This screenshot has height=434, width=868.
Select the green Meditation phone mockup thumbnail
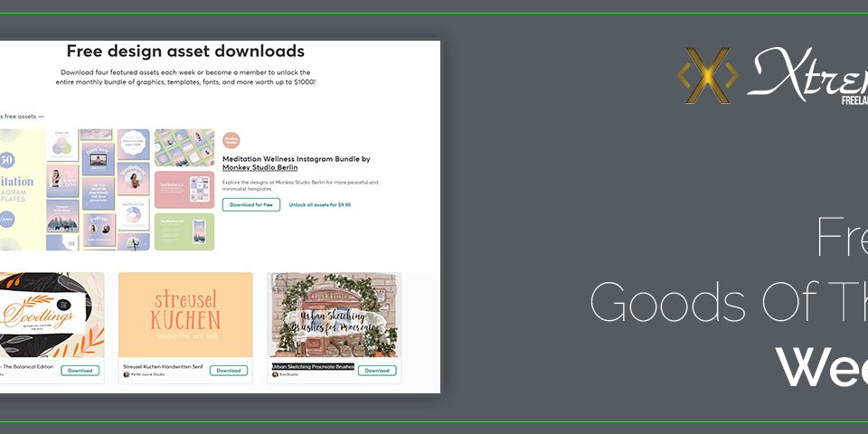click(x=184, y=232)
